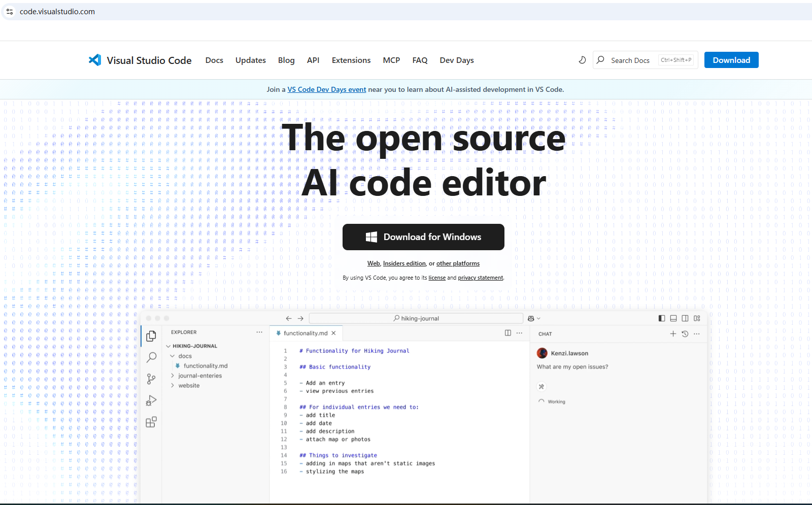Click Kenzi.lawson avatar in chat
812x505 pixels.
[x=542, y=353]
